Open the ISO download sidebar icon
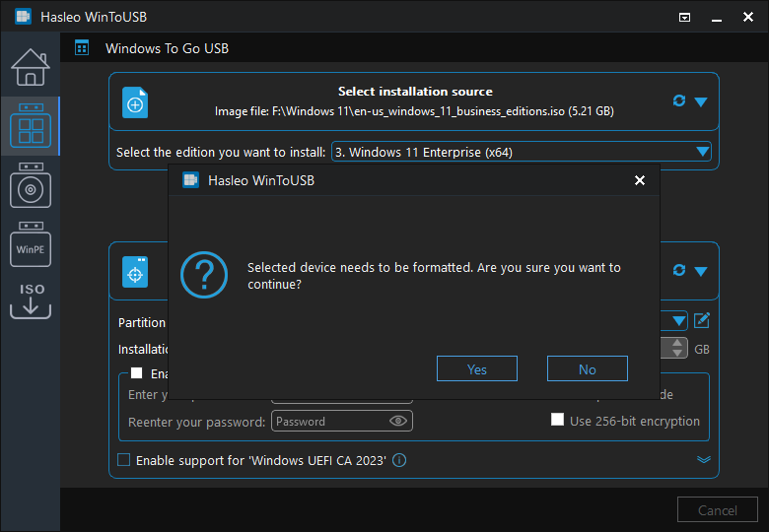 (x=31, y=300)
